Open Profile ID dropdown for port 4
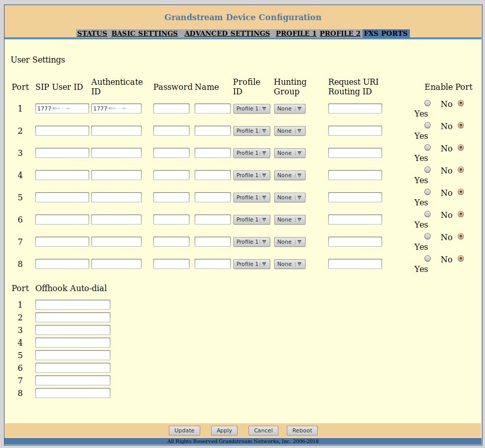 point(252,175)
